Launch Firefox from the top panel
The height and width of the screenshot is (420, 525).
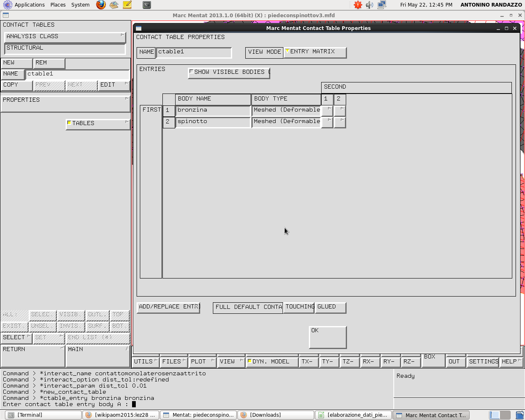pos(101,5)
